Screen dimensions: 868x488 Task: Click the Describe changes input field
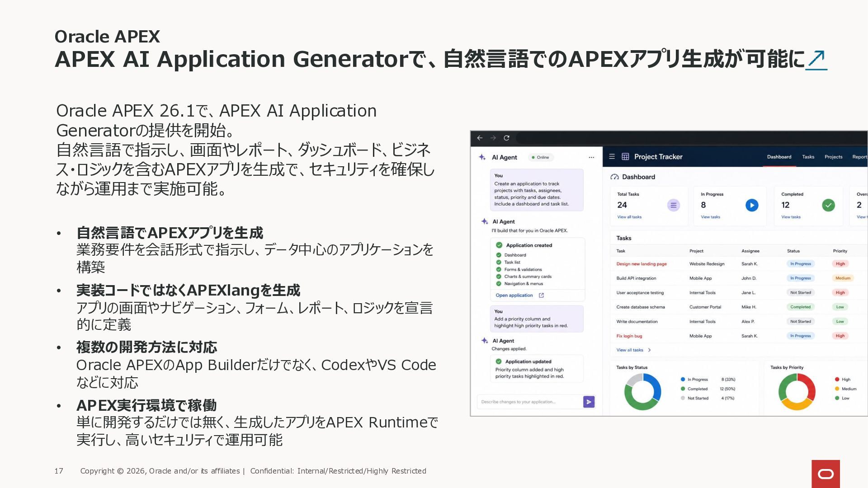click(530, 402)
